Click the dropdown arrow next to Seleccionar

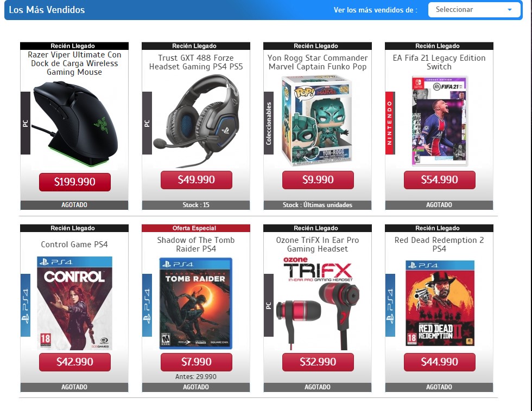(x=509, y=10)
